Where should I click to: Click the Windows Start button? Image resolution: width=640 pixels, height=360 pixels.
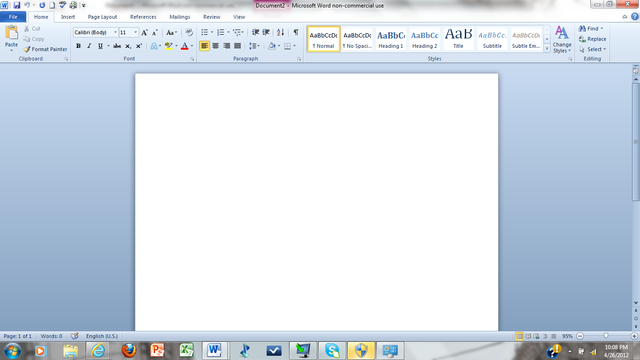12,351
